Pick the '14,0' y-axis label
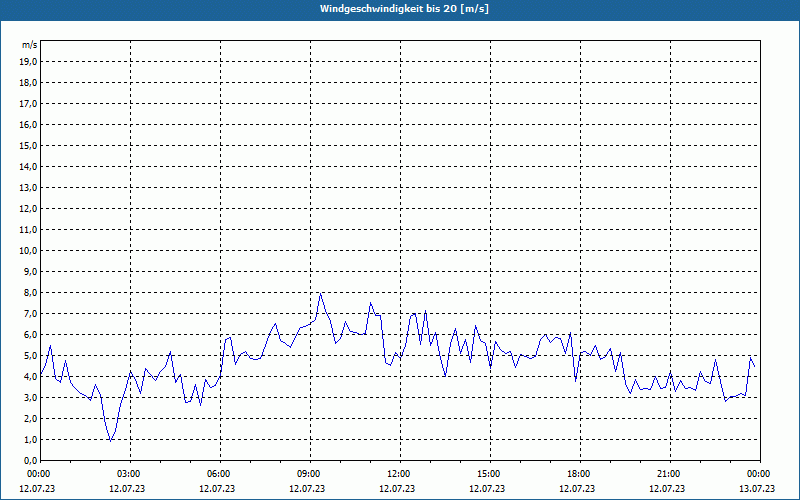 coord(28,166)
